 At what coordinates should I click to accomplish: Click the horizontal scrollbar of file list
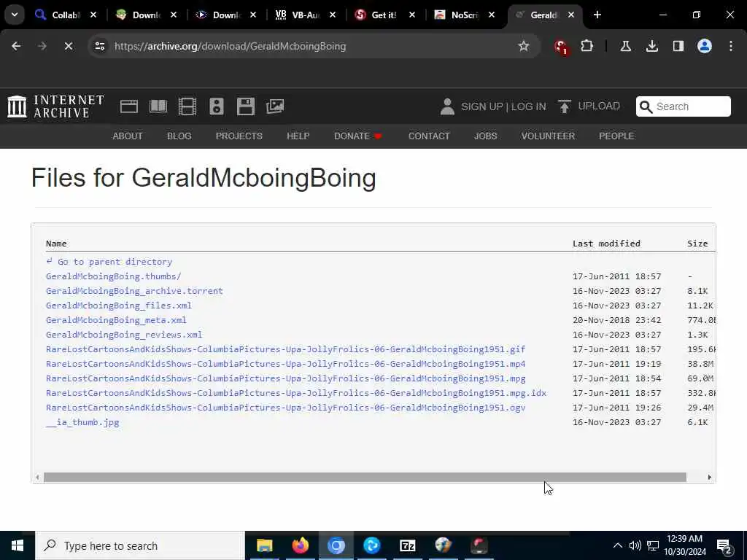tap(365, 477)
